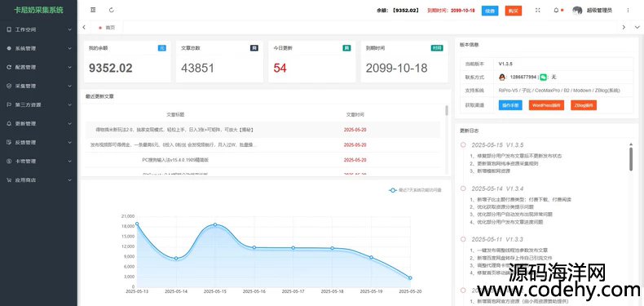Click the 文章标题 column header
This screenshot has width=644, height=306.
[x=175, y=114]
